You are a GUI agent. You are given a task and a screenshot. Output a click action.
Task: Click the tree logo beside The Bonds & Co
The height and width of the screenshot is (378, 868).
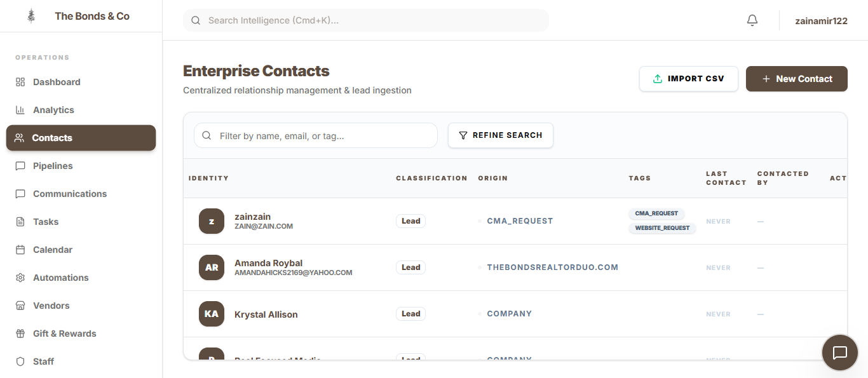click(x=31, y=16)
